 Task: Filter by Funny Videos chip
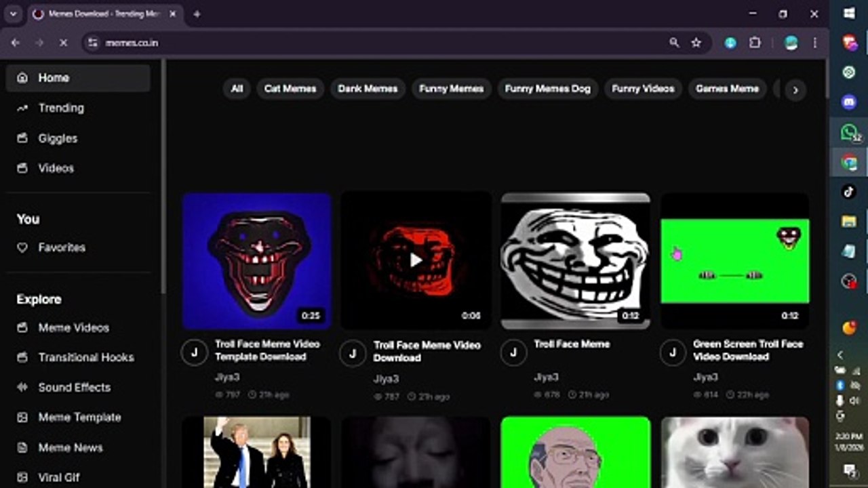click(x=643, y=89)
